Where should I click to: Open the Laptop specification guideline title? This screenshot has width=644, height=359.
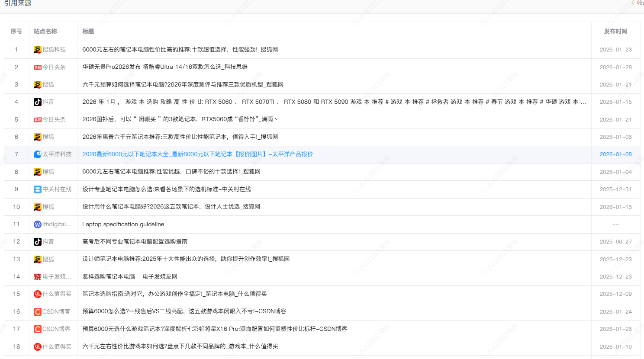tap(123, 224)
